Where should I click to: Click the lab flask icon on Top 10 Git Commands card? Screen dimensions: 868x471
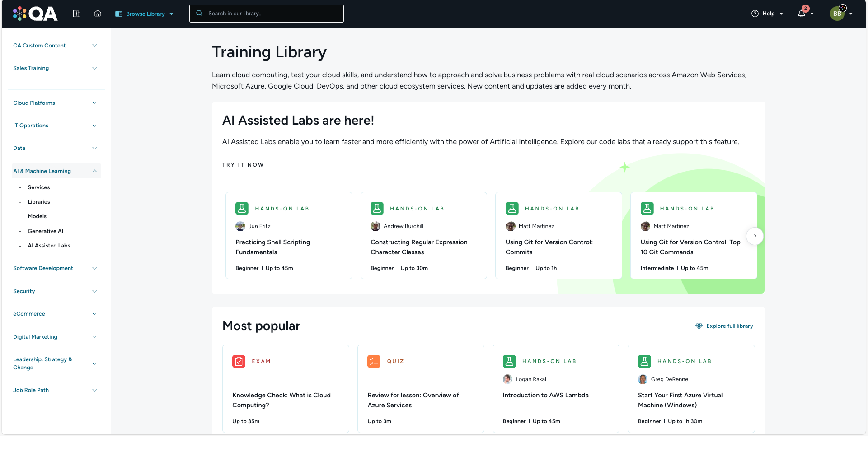pyautogui.click(x=647, y=208)
